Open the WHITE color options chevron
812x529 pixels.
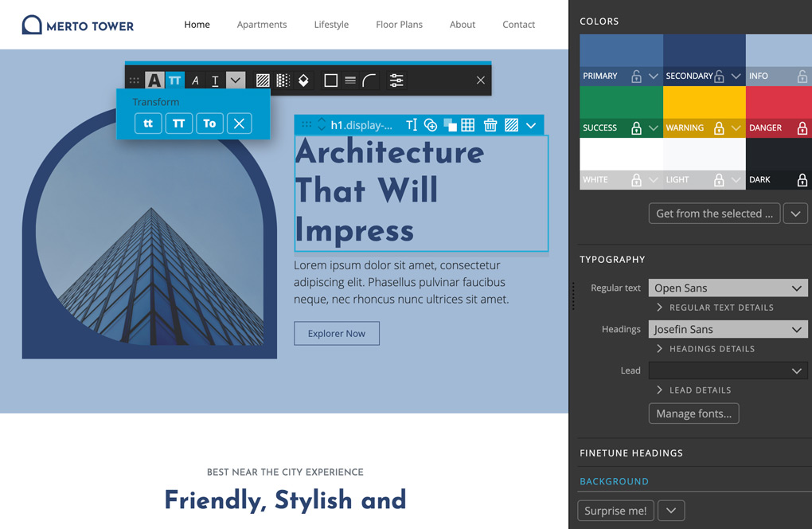pyautogui.click(x=654, y=180)
